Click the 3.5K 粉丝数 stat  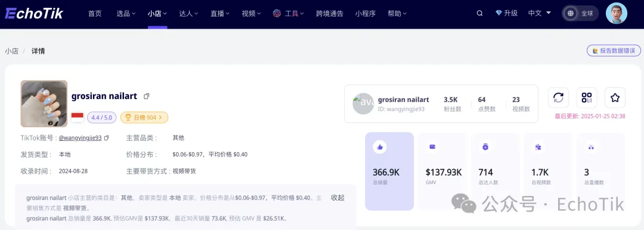[x=453, y=104]
